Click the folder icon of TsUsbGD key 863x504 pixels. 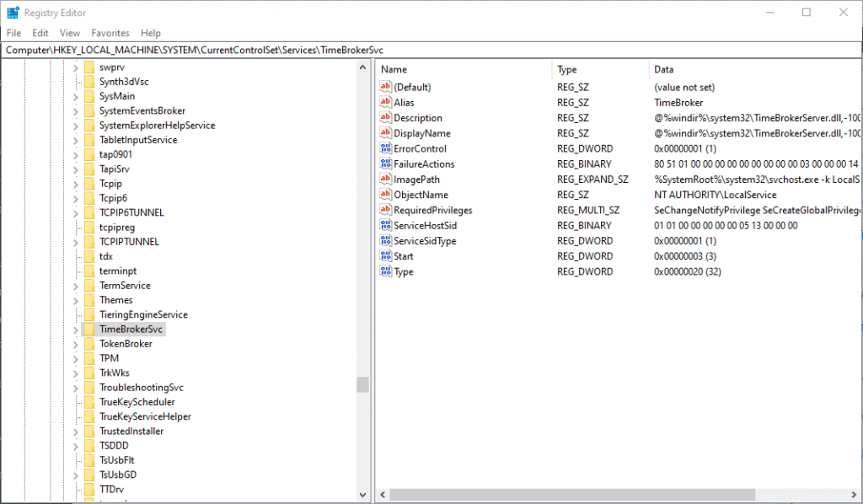[89, 475]
